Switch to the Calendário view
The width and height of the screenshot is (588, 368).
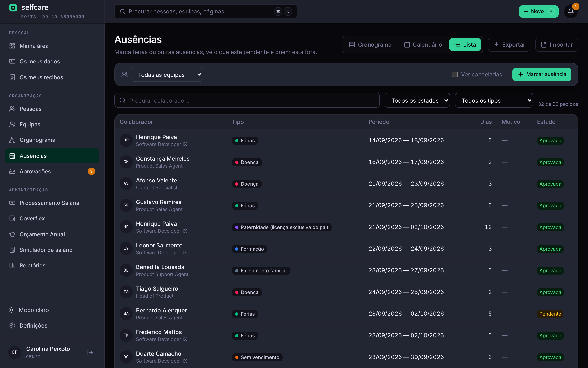coord(423,45)
